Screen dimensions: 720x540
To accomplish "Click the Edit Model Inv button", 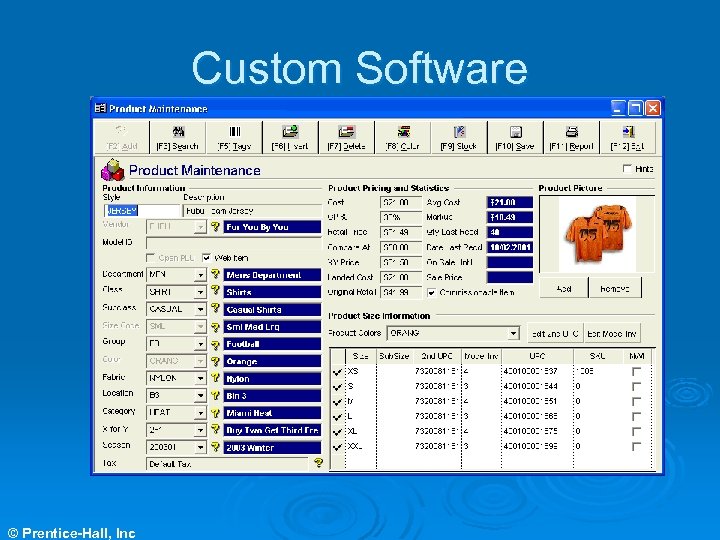I will 612,334.
